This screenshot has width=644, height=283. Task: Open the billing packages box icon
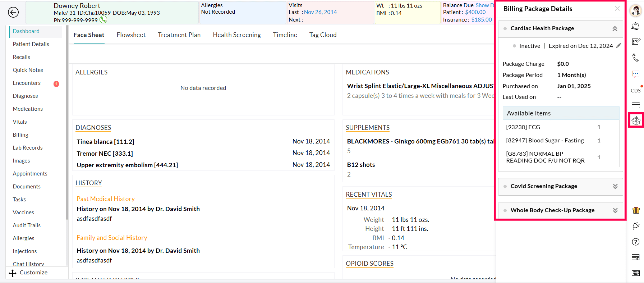pyautogui.click(x=636, y=120)
